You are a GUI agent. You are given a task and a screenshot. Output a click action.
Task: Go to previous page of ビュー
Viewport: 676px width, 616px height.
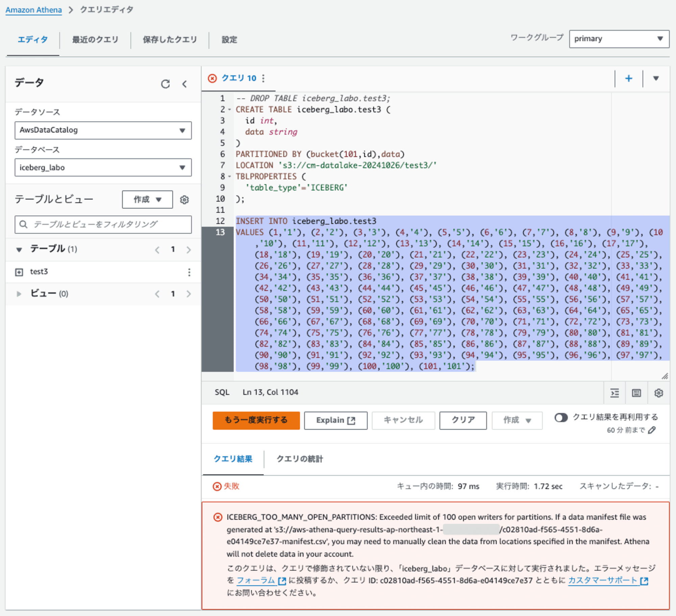pyautogui.click(x=157, y=294)
